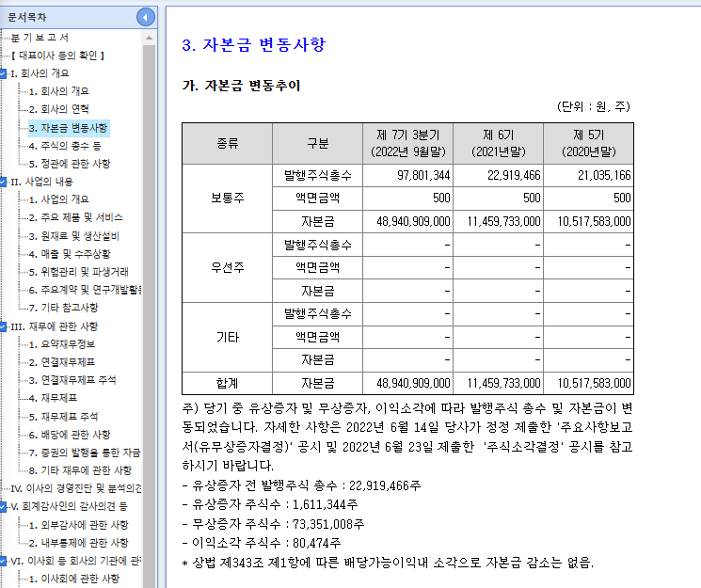Screen dimensions: 701x588
Task: Click the 3. 자본금 변동사항 page heading
Action: pyautogui.click(x=254, y=45)
